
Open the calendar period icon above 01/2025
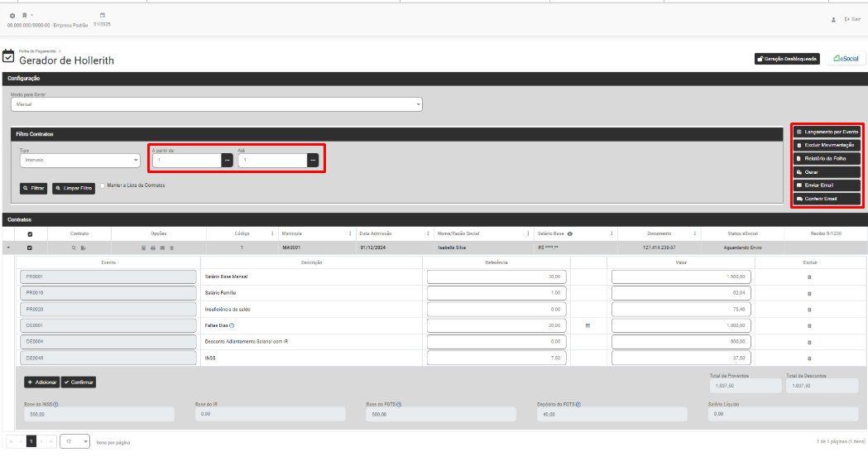pos(103,16)
